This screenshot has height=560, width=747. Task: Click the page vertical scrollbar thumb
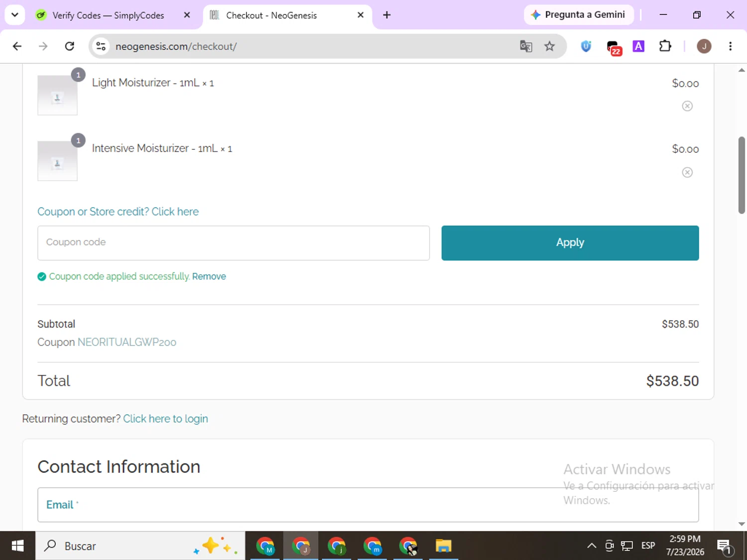tap(742, 175)
